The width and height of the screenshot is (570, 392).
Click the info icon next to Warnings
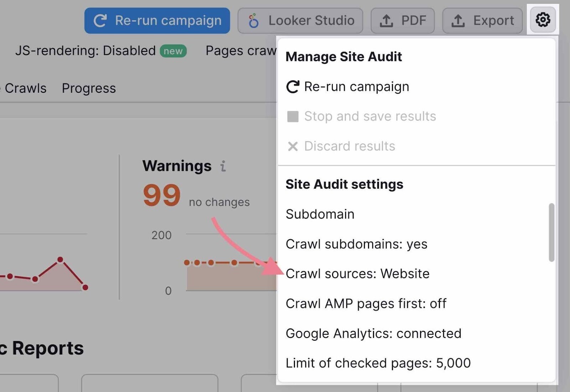[x=223, y=166]
